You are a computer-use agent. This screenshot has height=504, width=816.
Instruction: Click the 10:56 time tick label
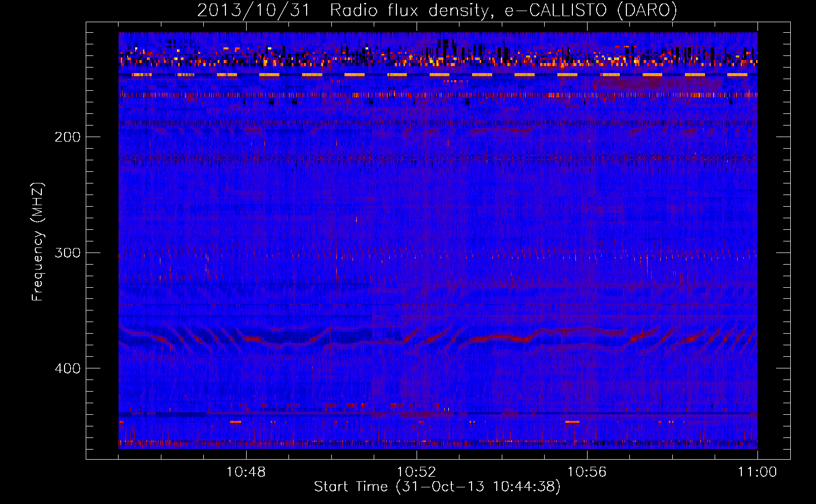point(587,472)
